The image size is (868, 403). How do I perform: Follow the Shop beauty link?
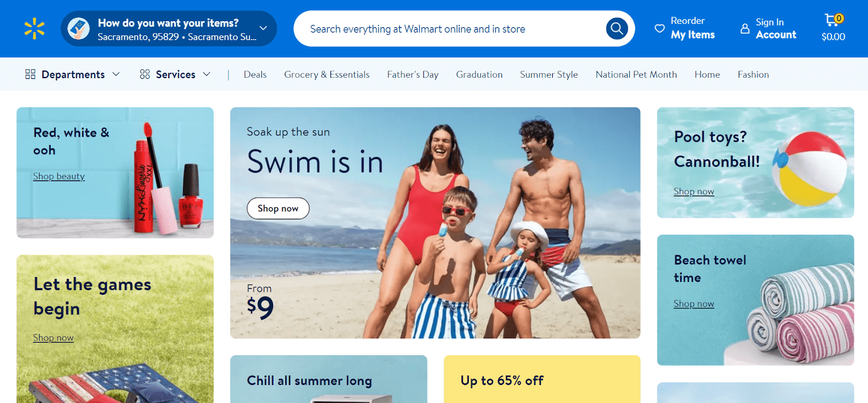[x=59, y=177]
